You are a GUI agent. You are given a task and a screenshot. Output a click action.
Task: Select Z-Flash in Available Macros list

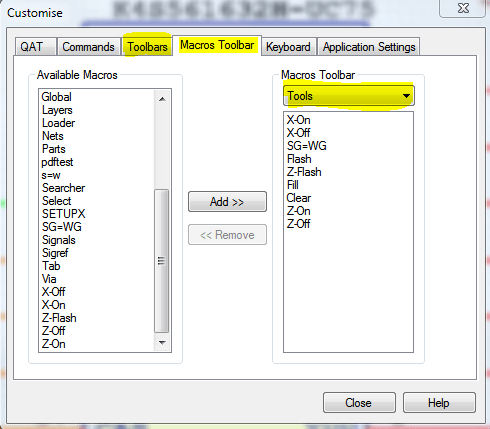point(59,318)
